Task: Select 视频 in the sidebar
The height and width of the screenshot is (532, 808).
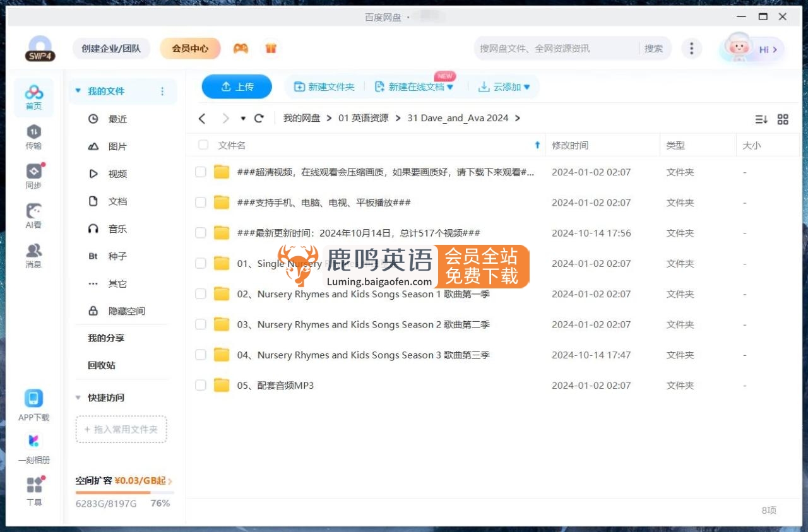Action: click(117, 174)
